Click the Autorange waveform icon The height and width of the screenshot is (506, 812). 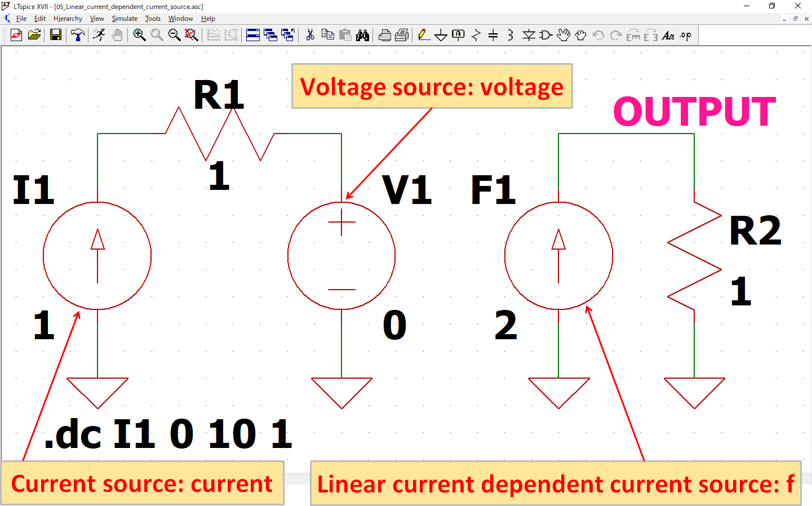click(x=214, y=35)
